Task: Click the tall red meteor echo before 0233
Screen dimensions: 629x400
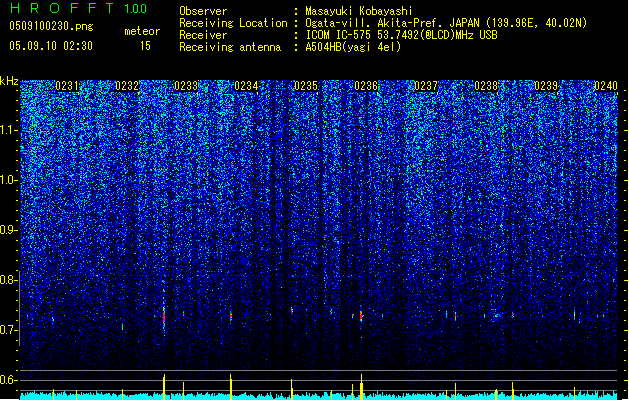Action: point(164,315)
